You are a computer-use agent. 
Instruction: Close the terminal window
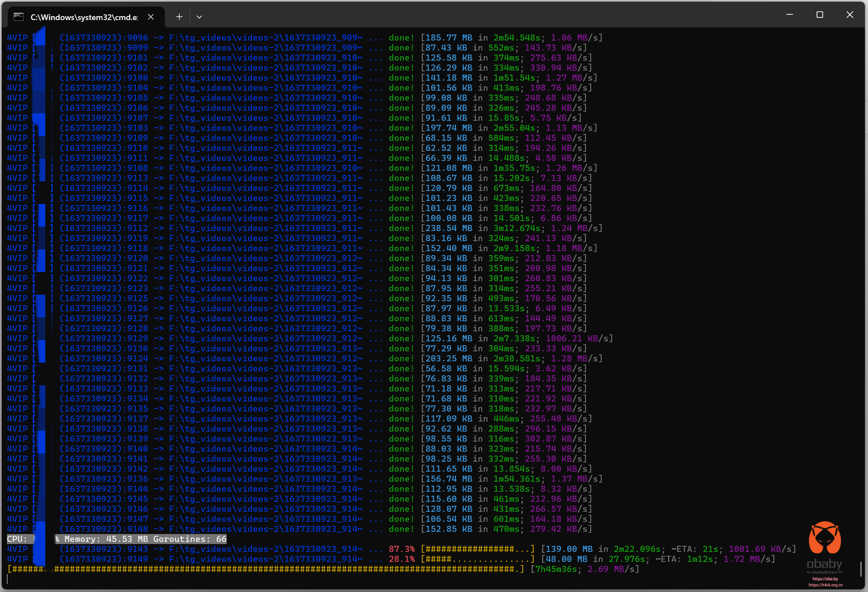point(850,15)
